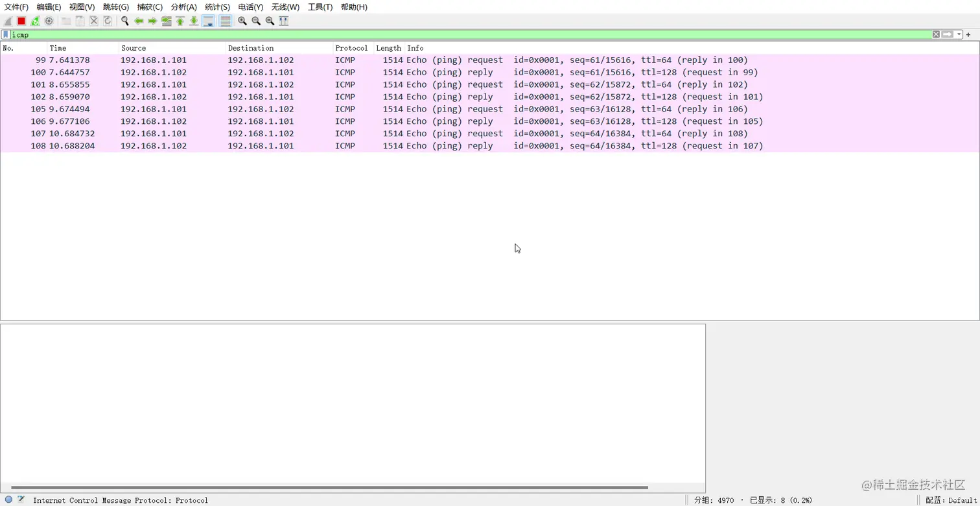Screen dimensions: 980x506
Task: Click the open capture file folder icon
Action: (x=66, y=21)
